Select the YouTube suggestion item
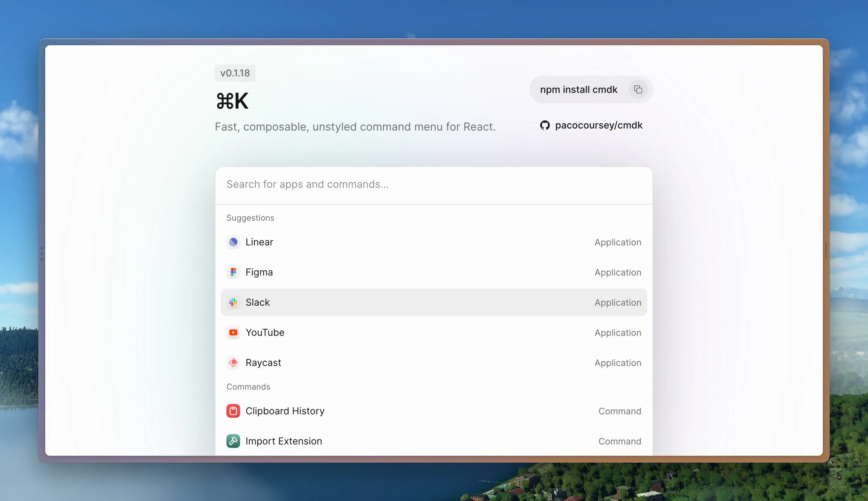868x501 pixels. tap(433, 332)
